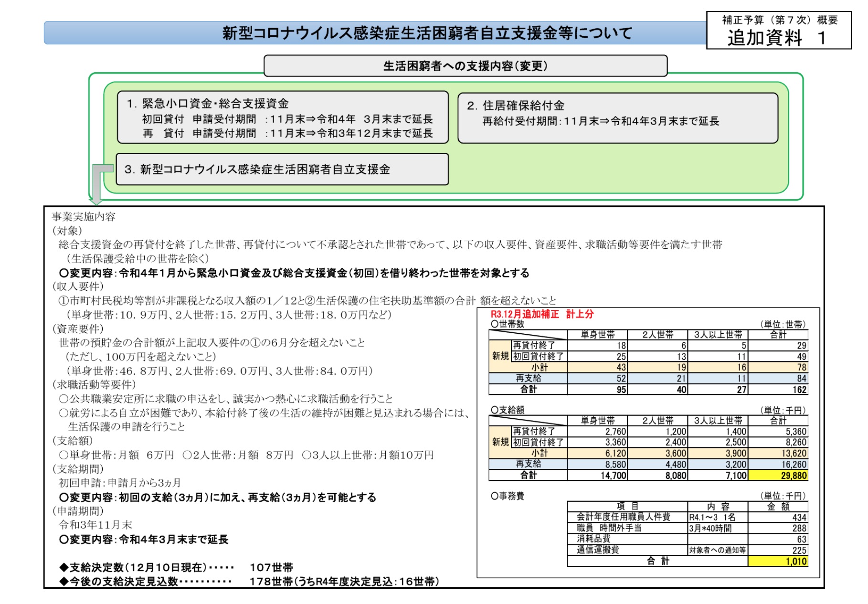Select the red R3.12月追加補正 計上分 heading
The image size is (868, 604).
point(542,314)
